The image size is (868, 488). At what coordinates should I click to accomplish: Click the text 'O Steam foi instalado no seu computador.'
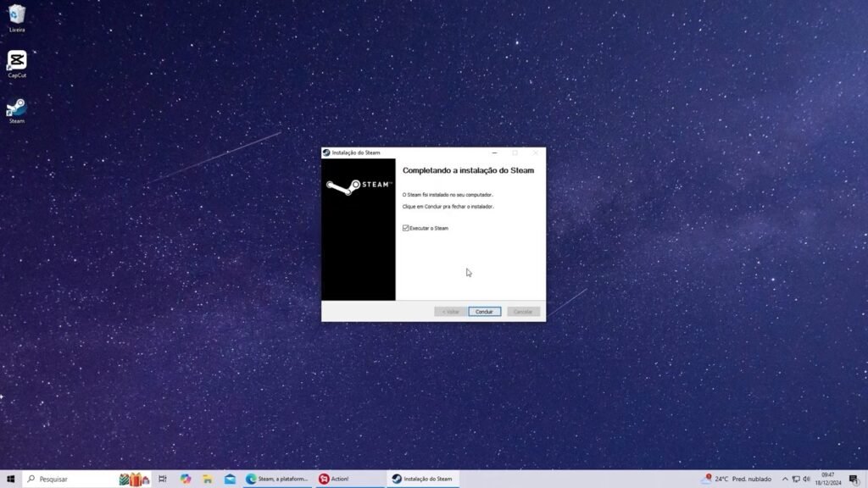click(448, 195)
